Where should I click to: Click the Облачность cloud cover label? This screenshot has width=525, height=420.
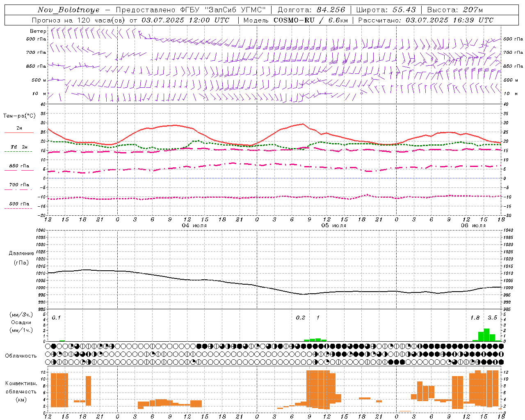pos(21,356)
